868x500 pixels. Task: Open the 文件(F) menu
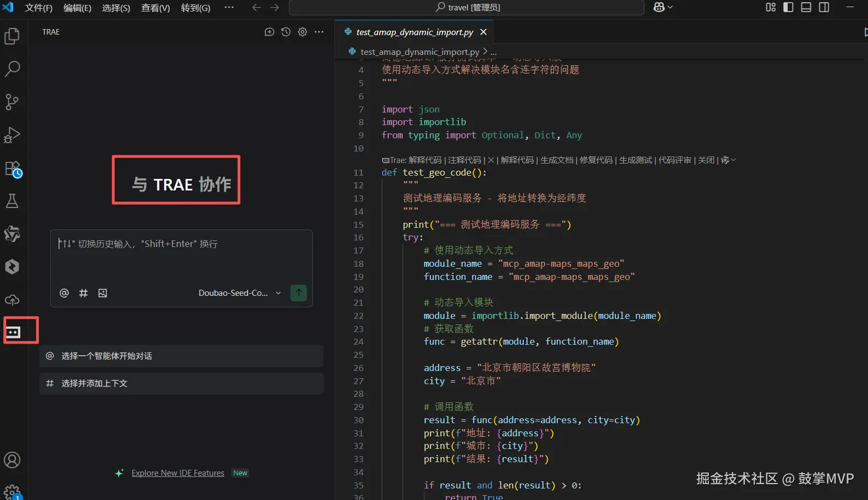pos(38,8)
